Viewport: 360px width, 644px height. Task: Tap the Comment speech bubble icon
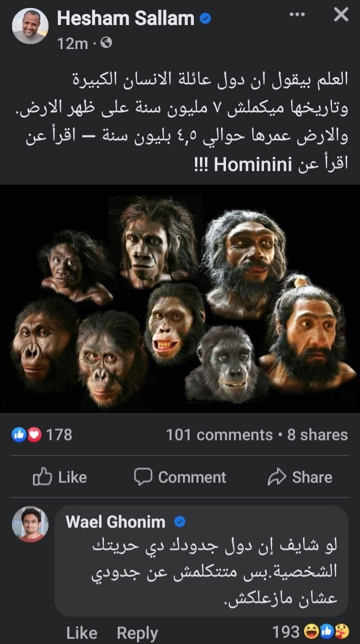point(142,476)
